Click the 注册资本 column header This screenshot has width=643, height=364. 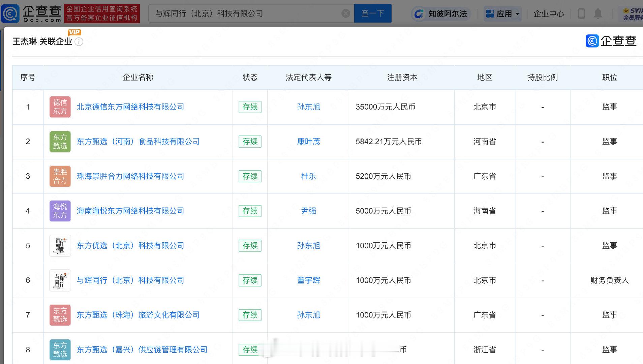point(402,78)
